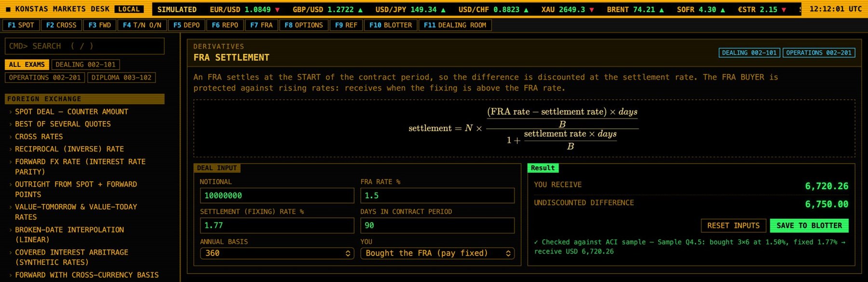Open the F1 SPOT tab
This screenshot has height=282, width=868.
point(21,25)
